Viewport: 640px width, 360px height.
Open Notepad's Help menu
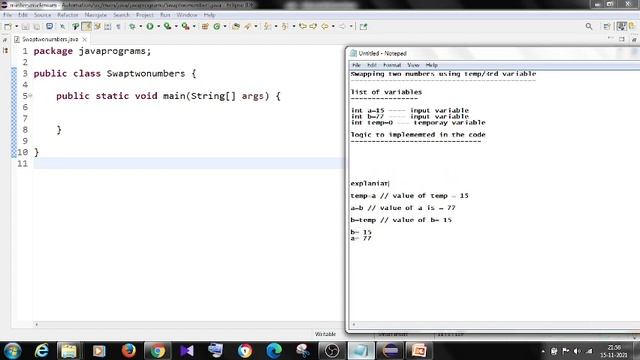point(432,65)
